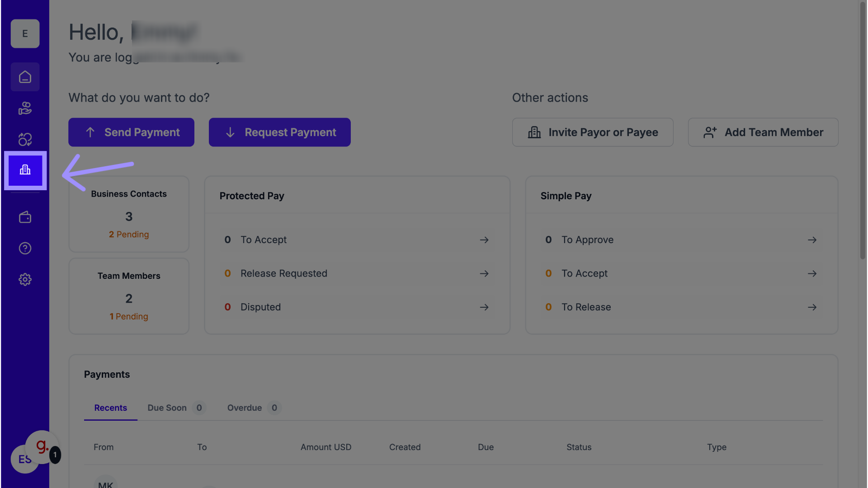Click the Request Payment button
Image resolution: width=868 pixels, height=488 pixels.
279,132
